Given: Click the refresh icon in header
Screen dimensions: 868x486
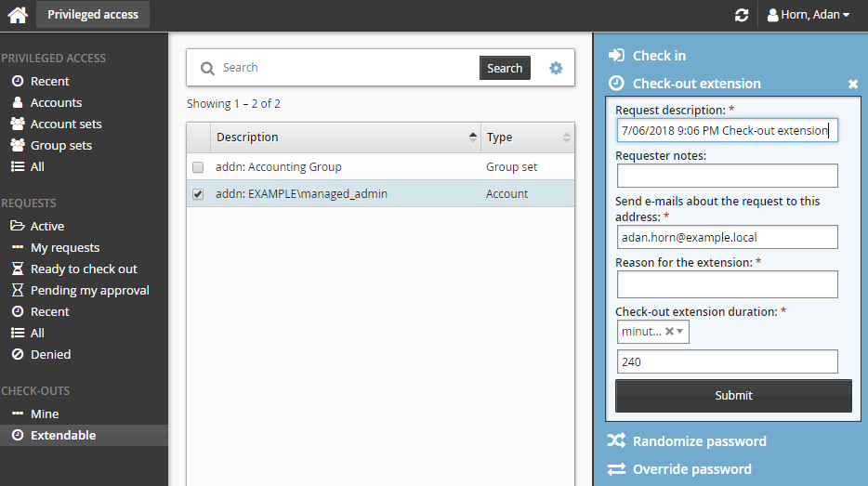Looking at the screenshot, I should (741, 15).
